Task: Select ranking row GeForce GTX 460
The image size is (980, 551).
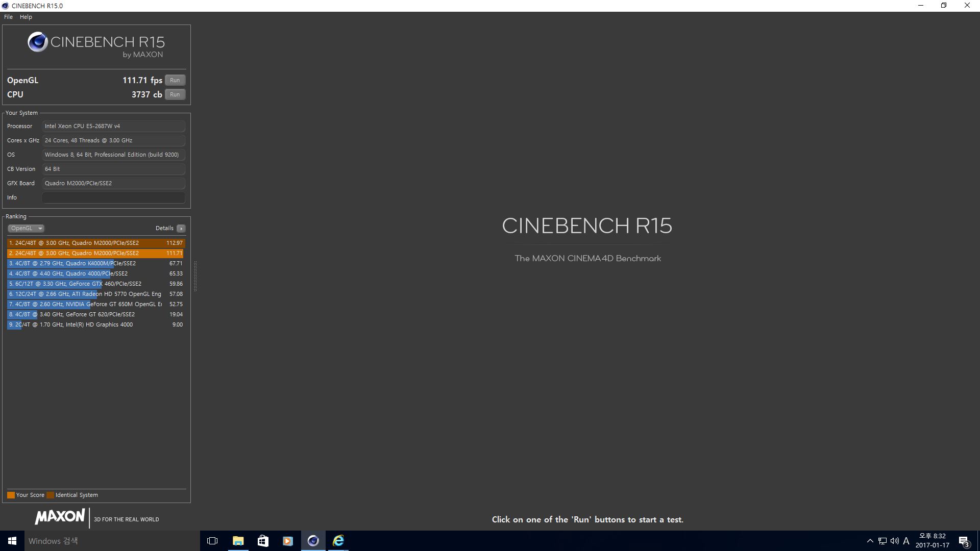Action: (x=96, y=284)
